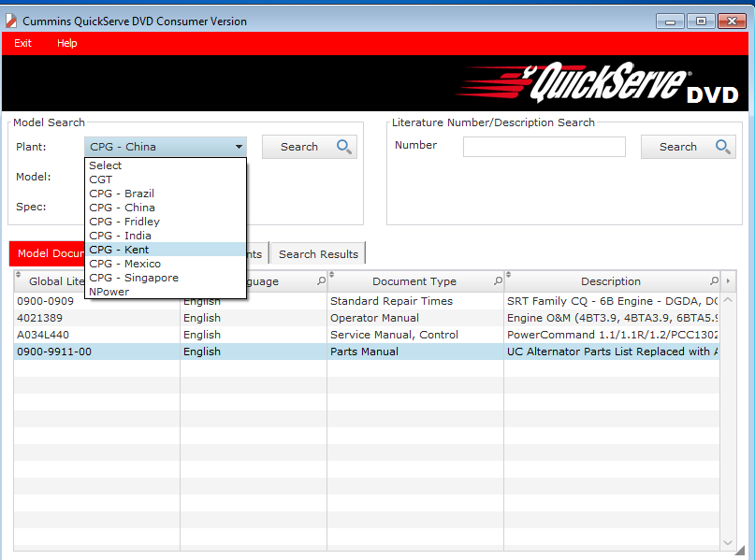Choose CPG - Kent from the Plant list
The image size is (755, 560).
coord(119,250)
